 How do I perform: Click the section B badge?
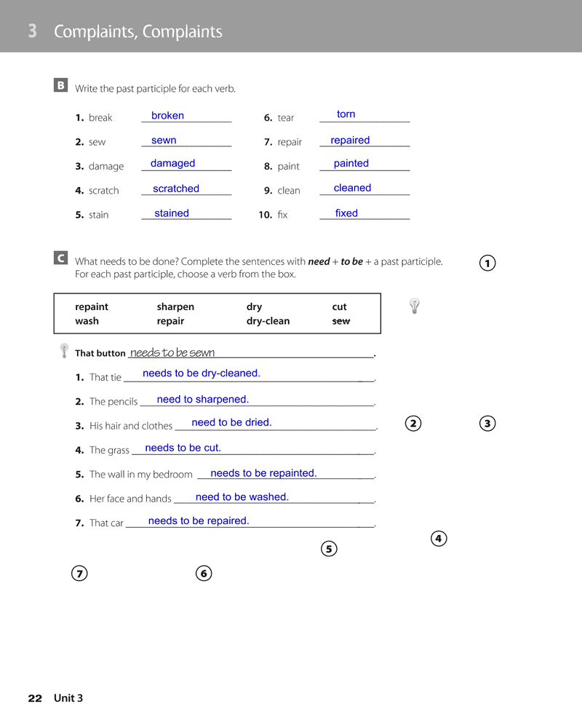click(60, 86)
